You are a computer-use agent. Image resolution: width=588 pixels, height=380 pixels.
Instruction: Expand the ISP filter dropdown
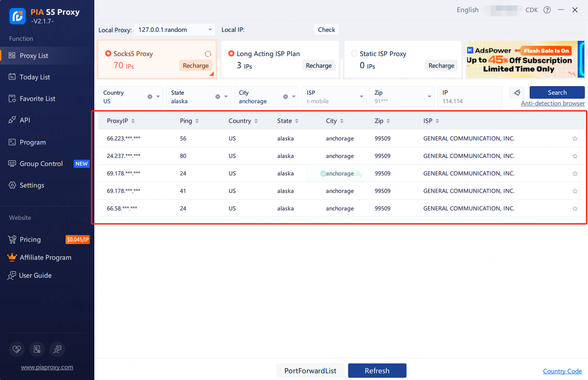(361, 96)
